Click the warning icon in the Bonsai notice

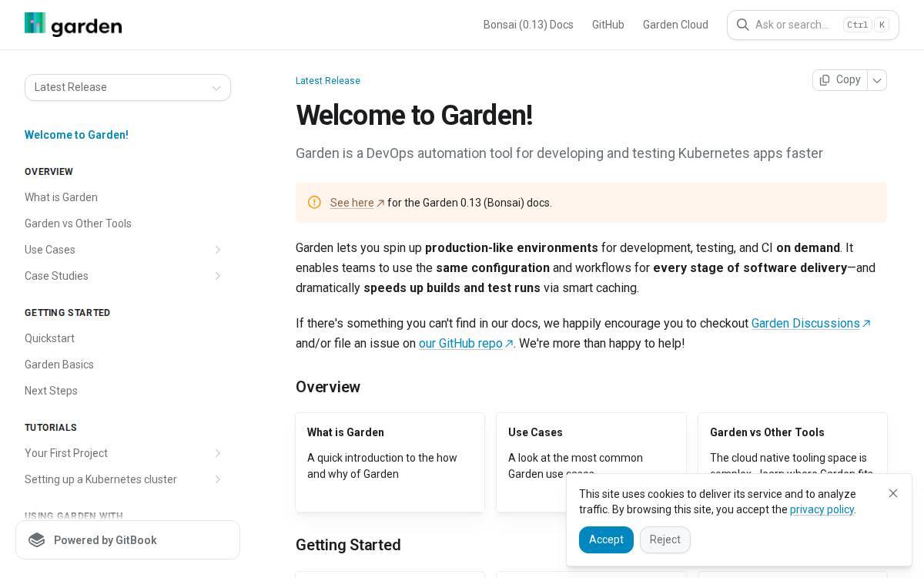(314, 203)
